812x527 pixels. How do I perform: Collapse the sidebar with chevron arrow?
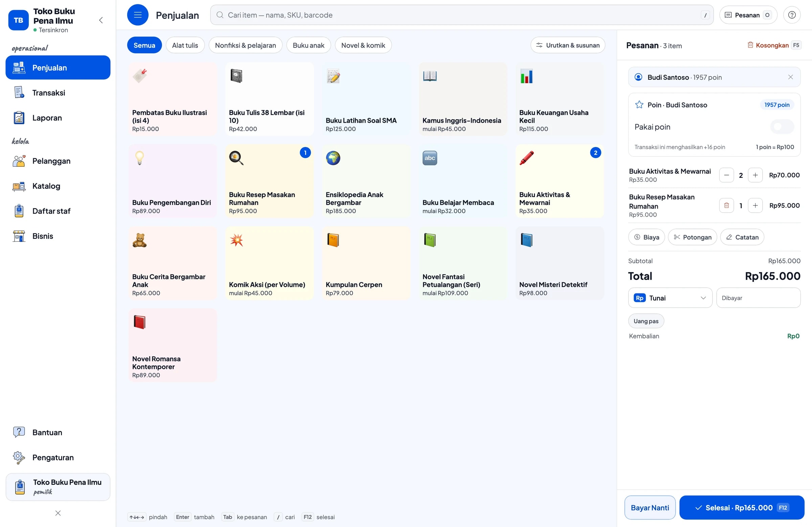[101, 21]
